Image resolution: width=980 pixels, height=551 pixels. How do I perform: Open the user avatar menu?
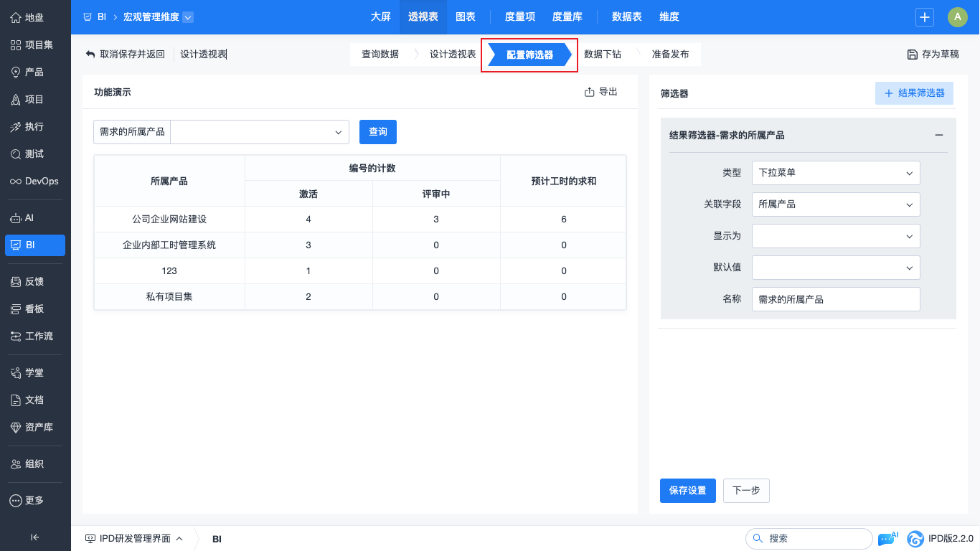[957, 17]
